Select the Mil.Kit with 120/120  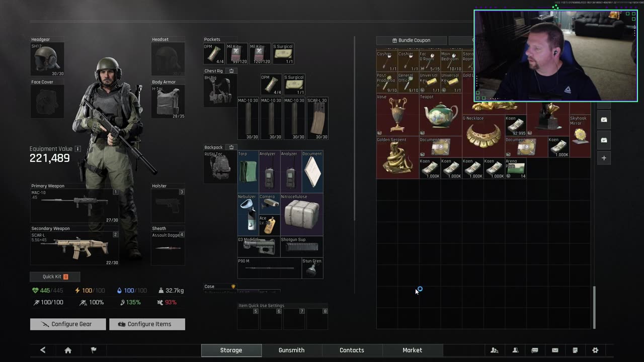pyautogui.click(x=260, y=54)
